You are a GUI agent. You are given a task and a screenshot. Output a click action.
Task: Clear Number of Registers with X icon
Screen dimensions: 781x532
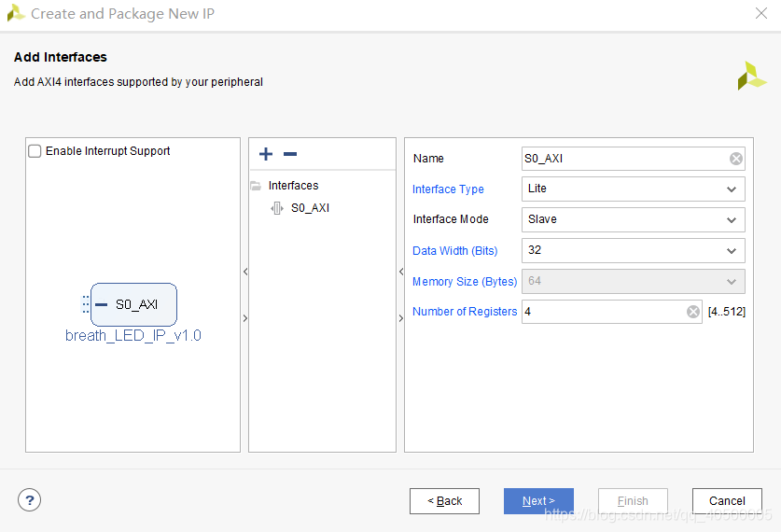coord(693,312)
